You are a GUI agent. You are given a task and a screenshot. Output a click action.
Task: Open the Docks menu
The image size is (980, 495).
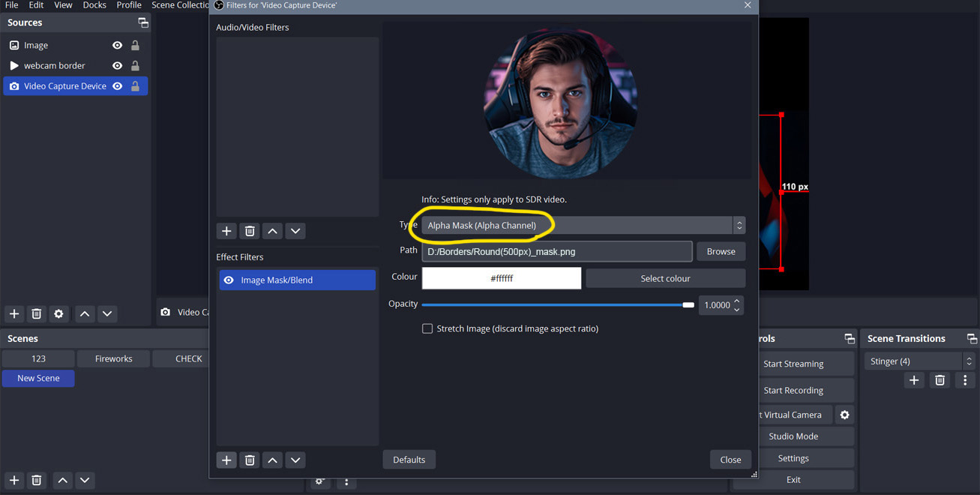94,5
